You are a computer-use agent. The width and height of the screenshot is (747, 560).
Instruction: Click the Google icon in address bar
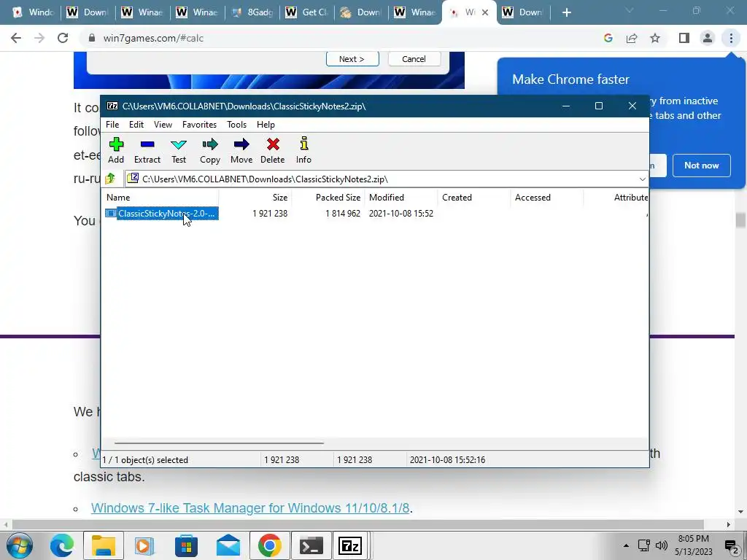tap(608, 38)
